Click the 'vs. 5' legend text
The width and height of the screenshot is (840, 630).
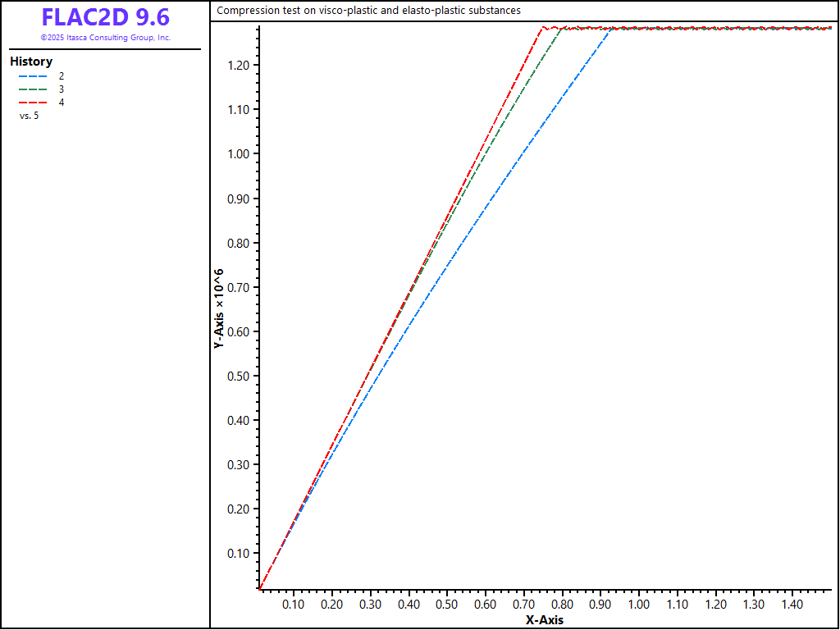pos(29,116)
